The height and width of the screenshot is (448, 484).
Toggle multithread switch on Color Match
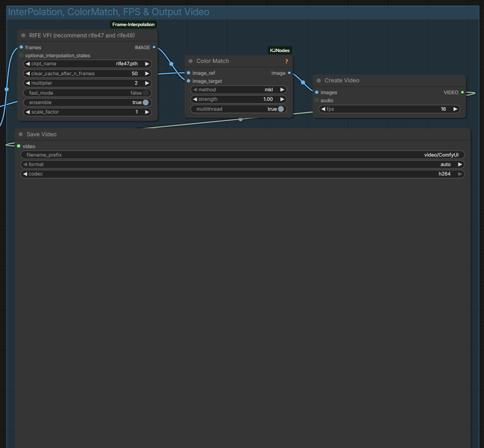pos(281,109)
